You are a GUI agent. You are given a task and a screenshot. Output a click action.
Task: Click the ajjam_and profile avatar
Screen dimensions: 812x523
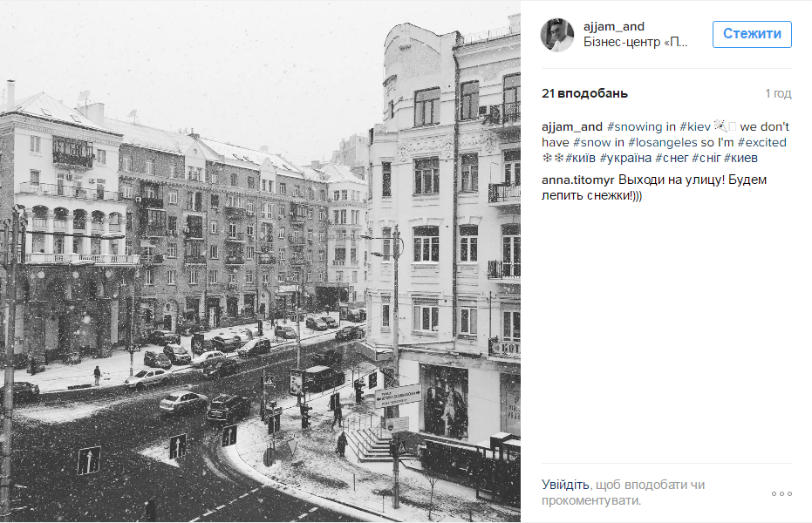tap(557, 35)
